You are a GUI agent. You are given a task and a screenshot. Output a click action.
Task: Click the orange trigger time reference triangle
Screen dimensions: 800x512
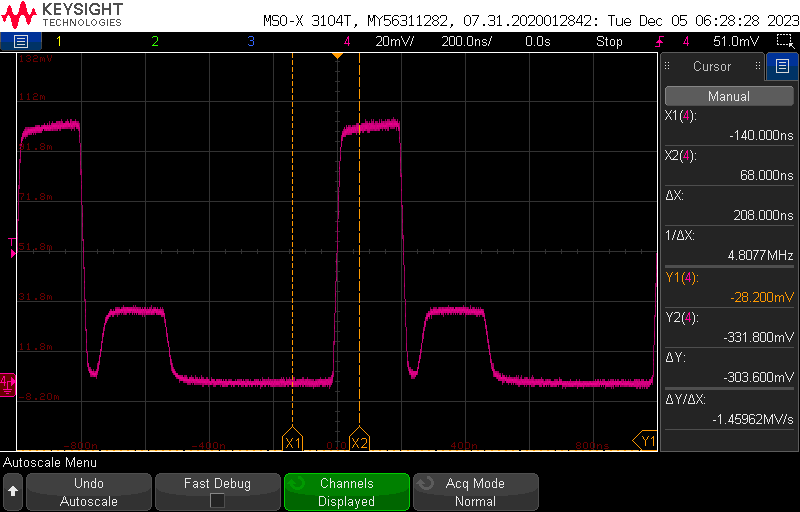[x=337, y=55]
